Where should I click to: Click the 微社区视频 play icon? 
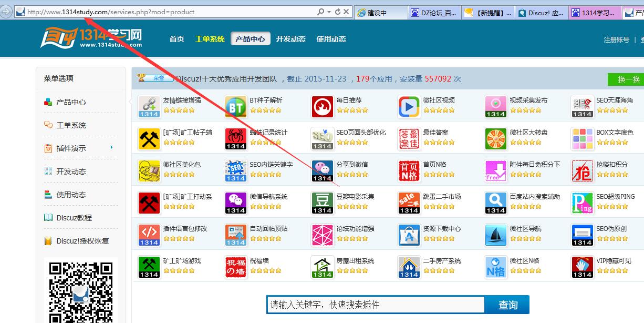(409, 106)
